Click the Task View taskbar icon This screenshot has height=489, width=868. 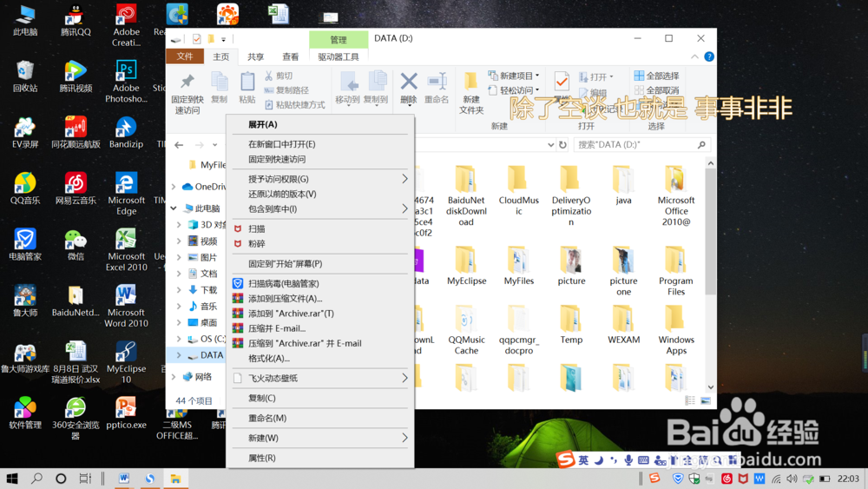coord(85,479)
